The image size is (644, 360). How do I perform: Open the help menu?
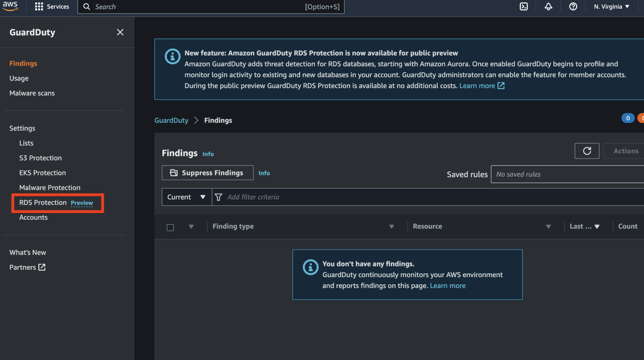[573, 6]
